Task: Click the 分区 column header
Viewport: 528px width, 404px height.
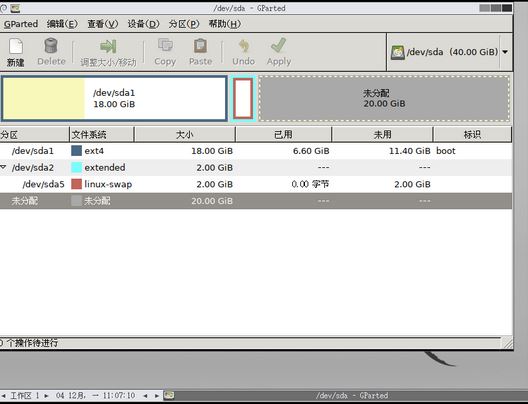Action: point(34,135)
